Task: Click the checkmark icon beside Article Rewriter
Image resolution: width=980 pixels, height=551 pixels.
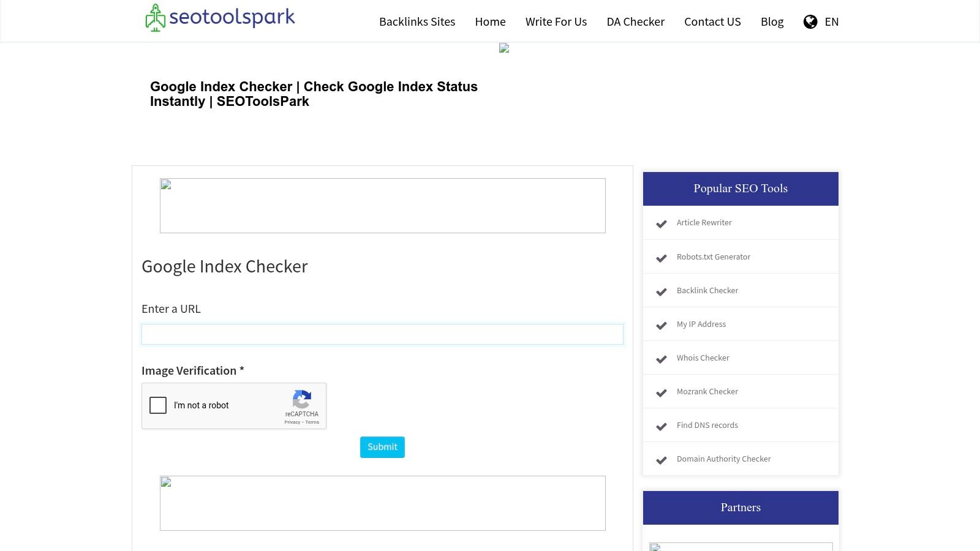Action: (x=661, y=224)
